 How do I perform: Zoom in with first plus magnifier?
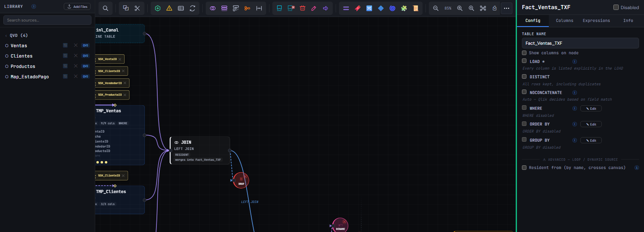coord(460,8)
